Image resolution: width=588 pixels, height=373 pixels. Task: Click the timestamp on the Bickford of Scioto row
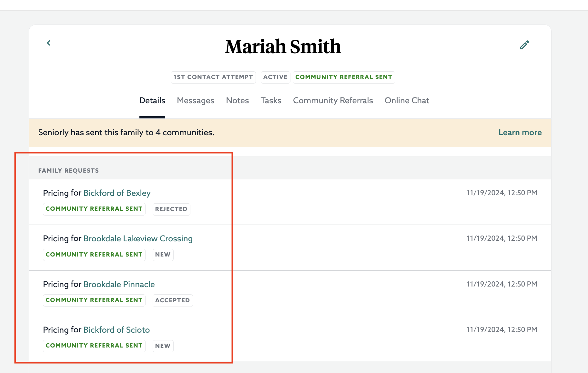point(502,330)
